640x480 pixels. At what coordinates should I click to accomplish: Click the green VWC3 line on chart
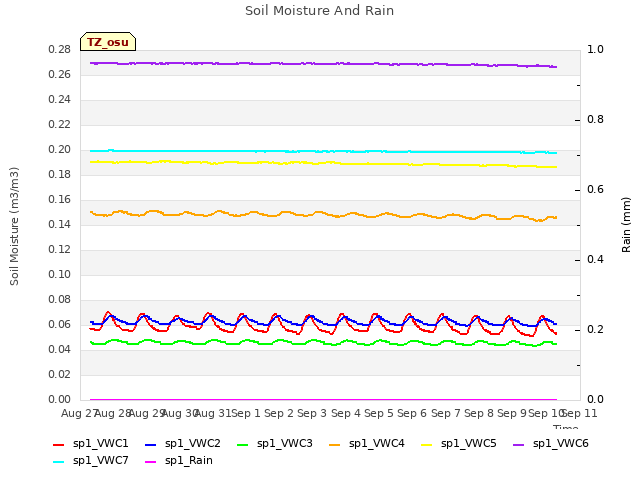coord(322,342)
